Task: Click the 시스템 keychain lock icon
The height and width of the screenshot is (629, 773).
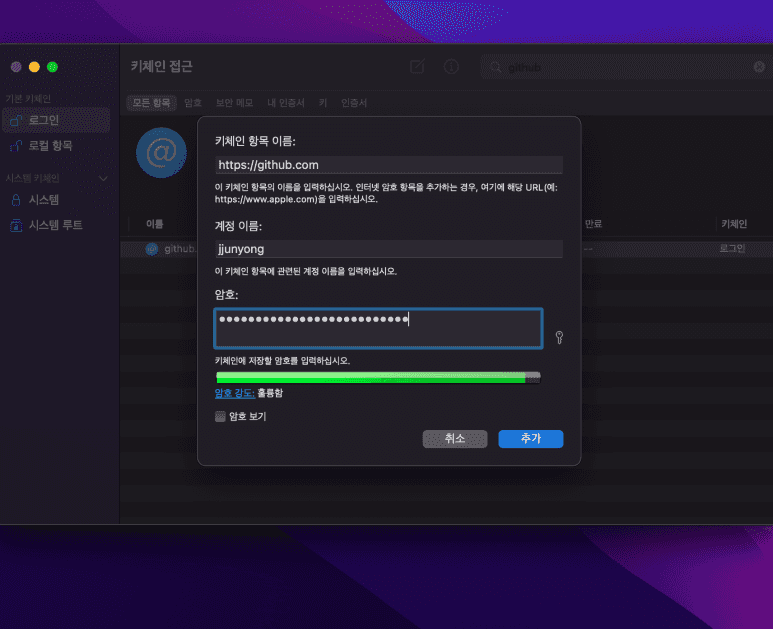Action: [x=16, y=199]
